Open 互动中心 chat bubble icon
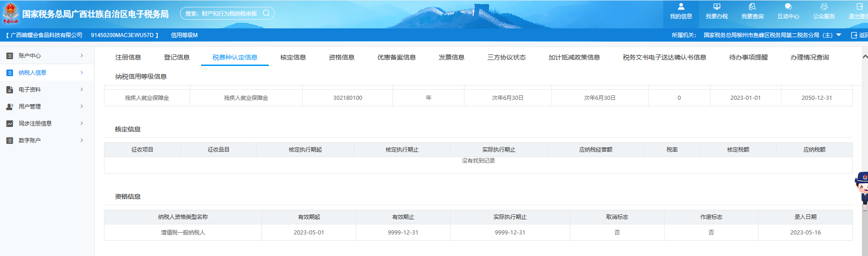The width and height of the screenshot is (868, 256). coord(788,7)
